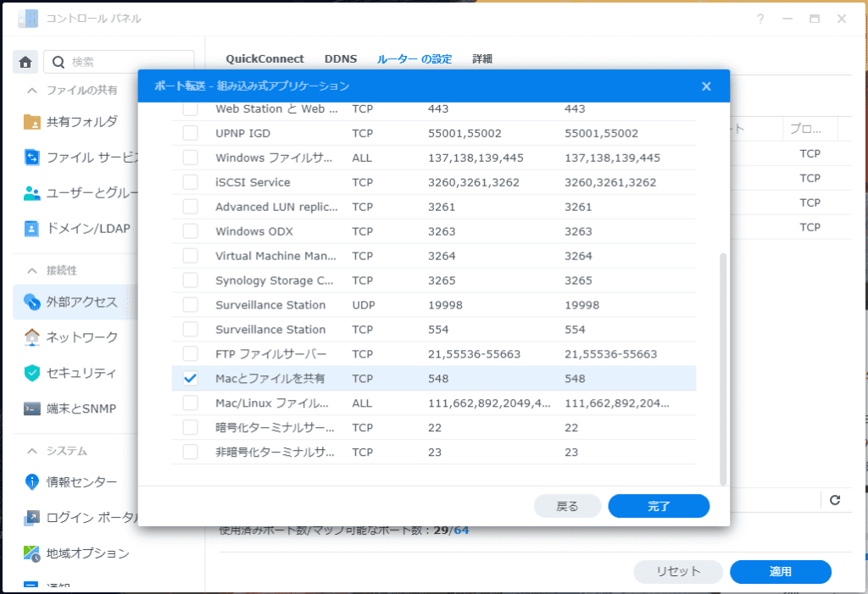This screenshot has width=868, height=594.
Task: Click the 戻る back button
Action: pos(567,506)
